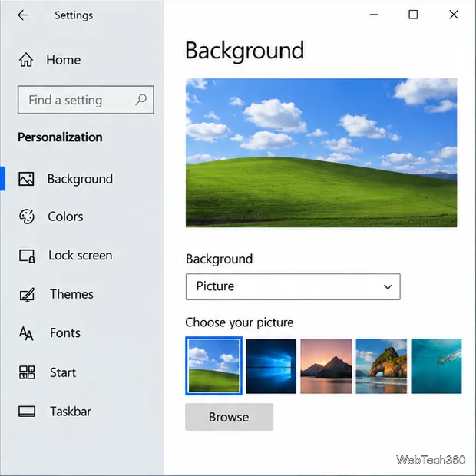Select the green hill Bliss thumbnail
Screen dimensions: 476x476
pos(213,365)
